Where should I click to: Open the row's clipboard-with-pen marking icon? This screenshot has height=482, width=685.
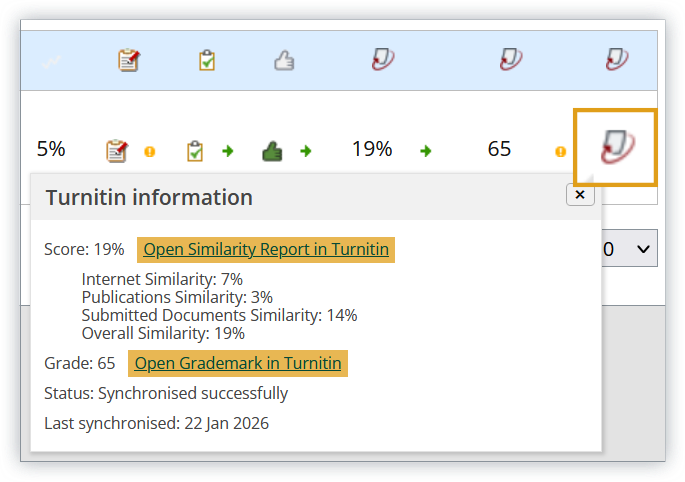pos(117,151)
